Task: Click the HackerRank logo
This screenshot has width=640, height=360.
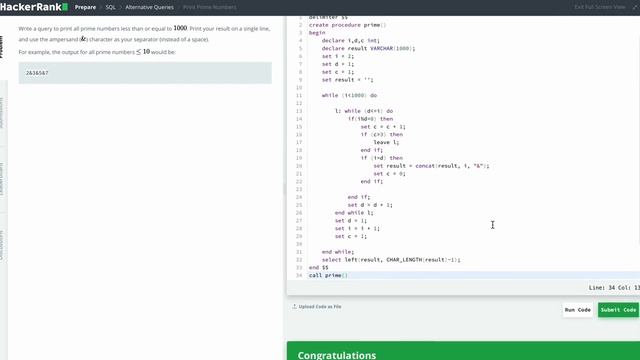Action: tap(34, 7)
